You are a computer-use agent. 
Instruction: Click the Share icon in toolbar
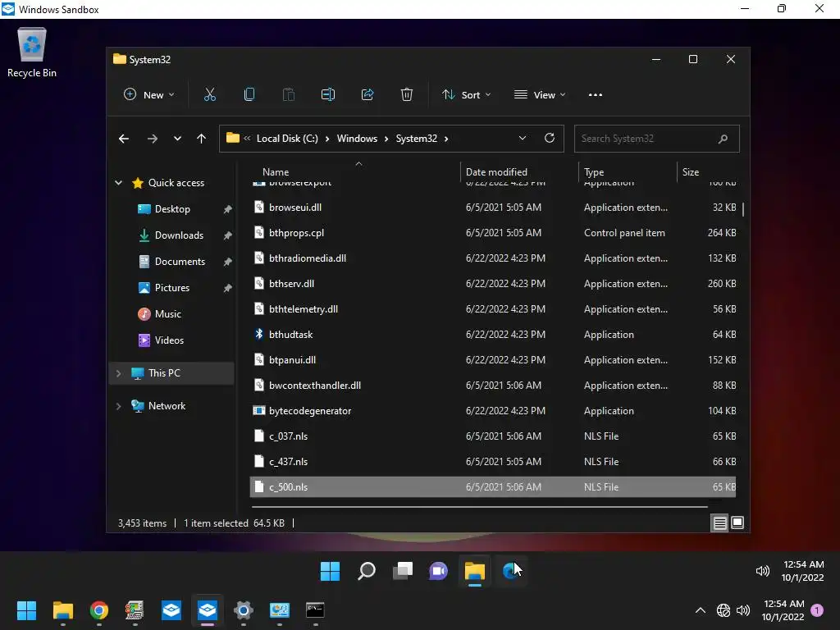[367, 95]
